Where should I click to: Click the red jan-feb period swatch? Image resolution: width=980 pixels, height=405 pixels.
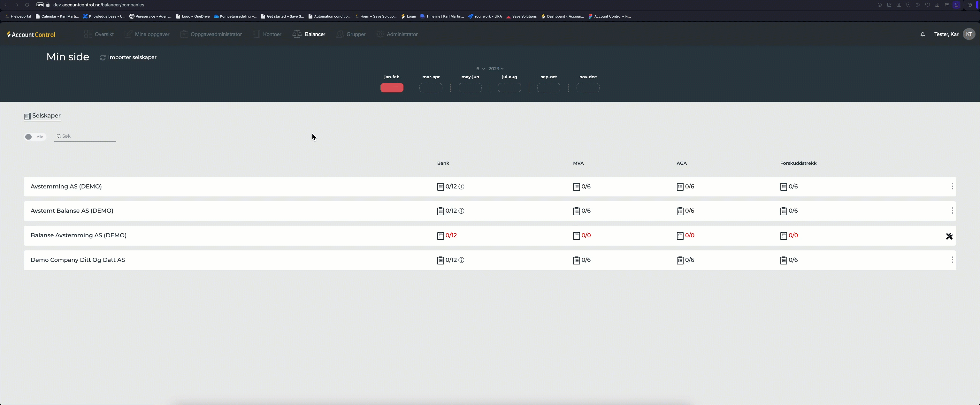[x=392, y=88]
